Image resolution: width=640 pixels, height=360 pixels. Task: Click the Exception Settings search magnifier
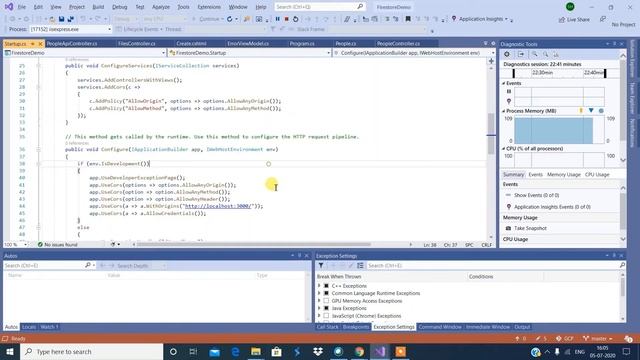pyautogui.click(x=622, y=266)
